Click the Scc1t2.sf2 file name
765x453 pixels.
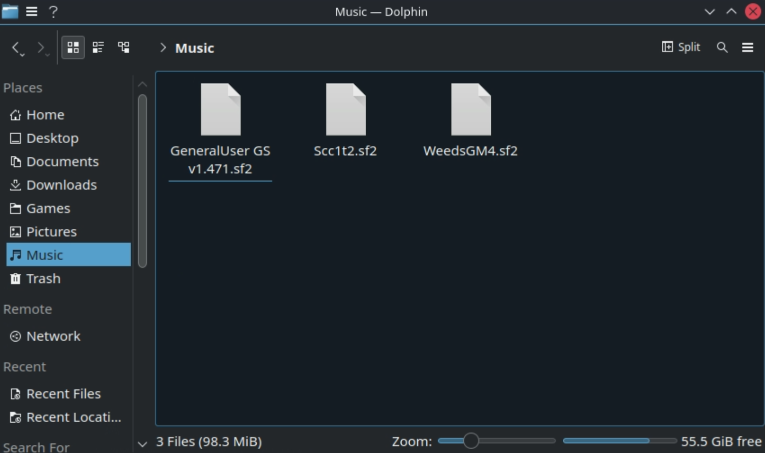345,151
